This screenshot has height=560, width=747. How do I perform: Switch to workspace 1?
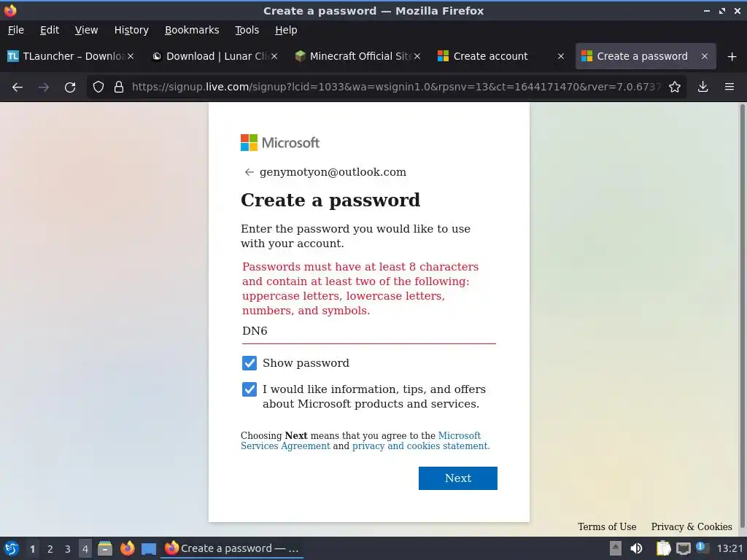(x=32, y=549)
